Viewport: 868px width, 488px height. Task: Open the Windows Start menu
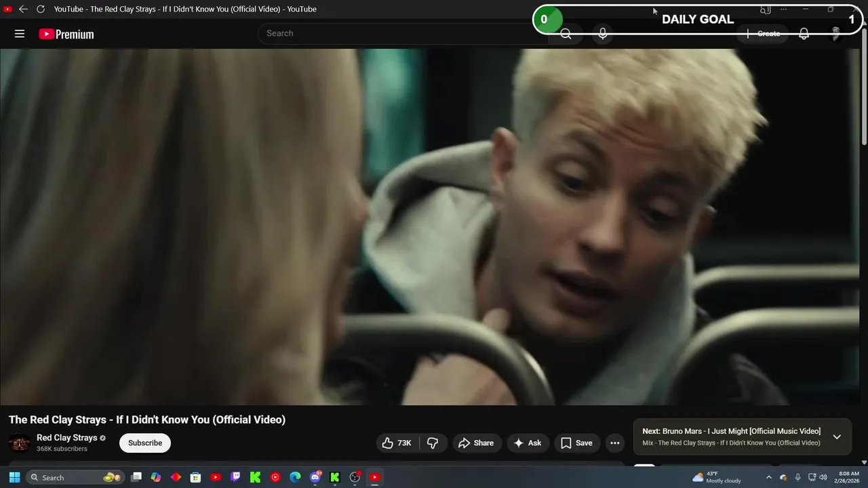point(14,477)
